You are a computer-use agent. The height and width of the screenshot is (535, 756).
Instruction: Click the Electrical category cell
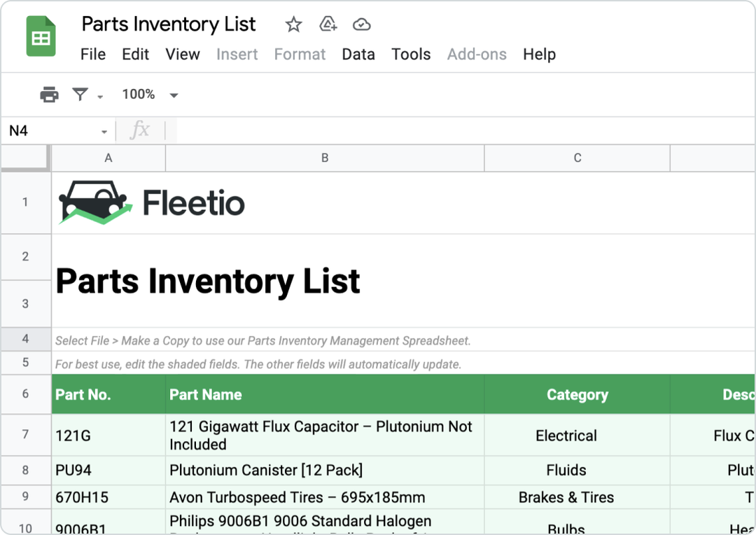coord(577,435)
